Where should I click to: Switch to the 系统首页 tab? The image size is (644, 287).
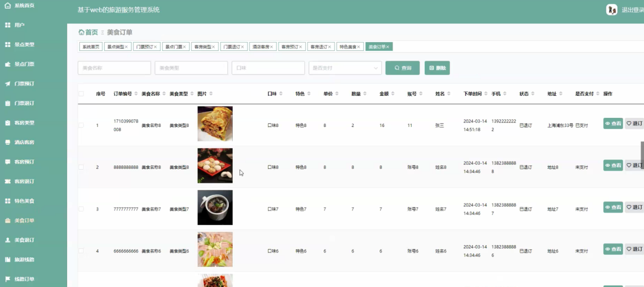[91, 47]
